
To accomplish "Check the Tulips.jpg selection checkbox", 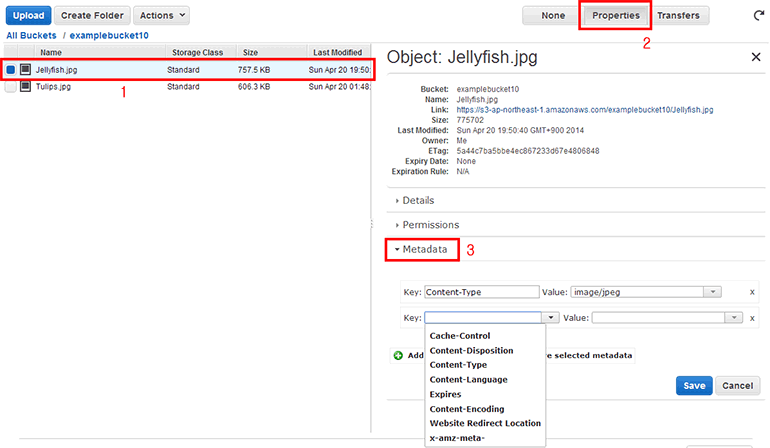I will click(x=11, y=87).
